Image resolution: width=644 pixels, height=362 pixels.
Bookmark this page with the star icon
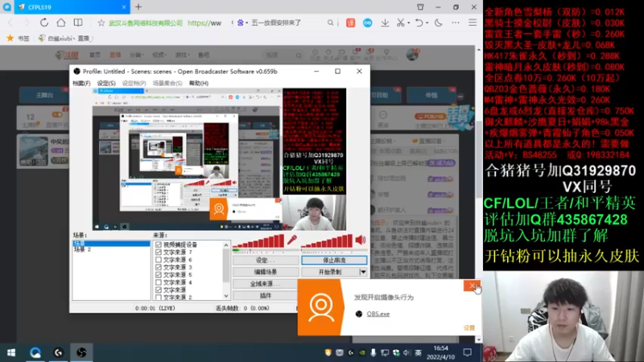pyautogui.click(x=101, y=23)
